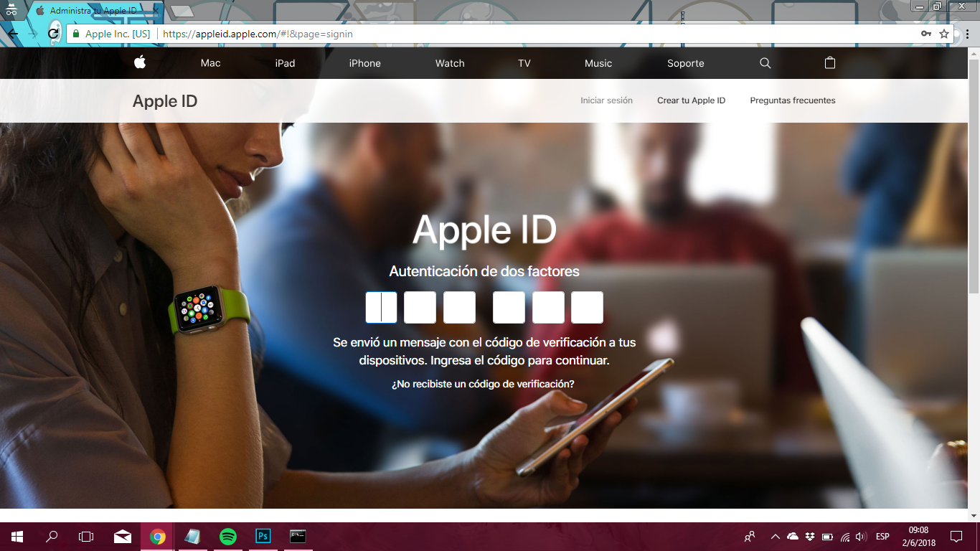Click the green padlock security icon
Screen dimensions: 980x551
pyautogui.click(x=76, y=34)
